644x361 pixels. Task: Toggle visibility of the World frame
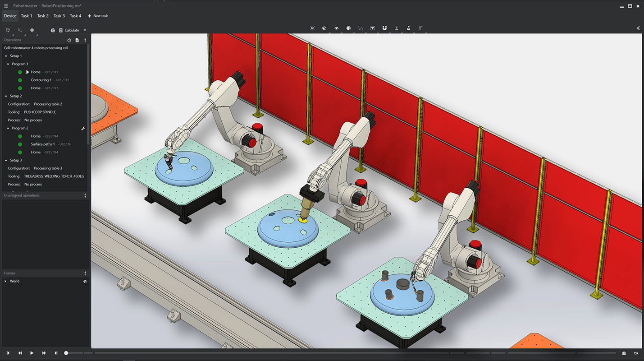tap(85, 281)
